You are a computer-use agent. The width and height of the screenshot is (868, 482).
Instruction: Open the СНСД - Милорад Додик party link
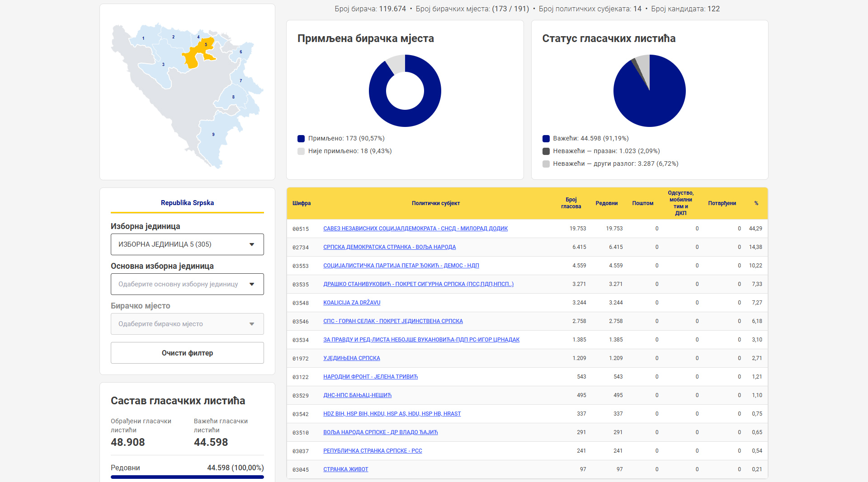pyautogui.click(x=415, y=229)
